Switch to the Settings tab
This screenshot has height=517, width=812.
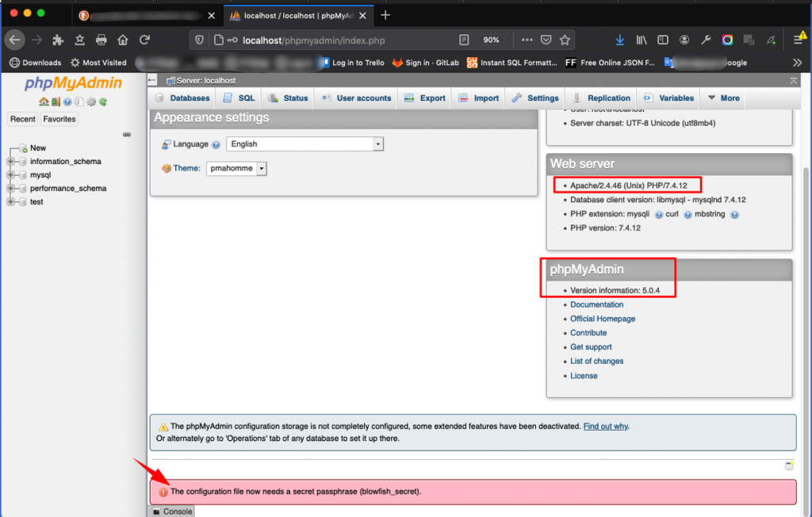535,98
